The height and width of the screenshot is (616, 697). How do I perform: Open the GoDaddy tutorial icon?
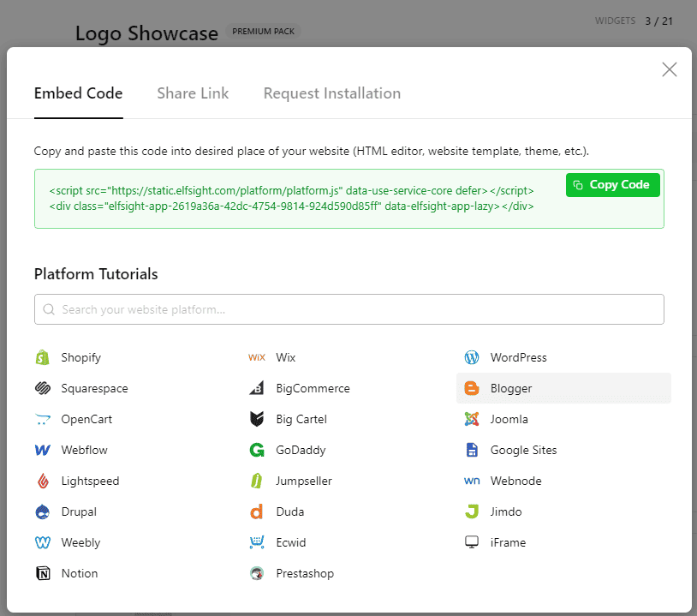[x=256, y=450]
